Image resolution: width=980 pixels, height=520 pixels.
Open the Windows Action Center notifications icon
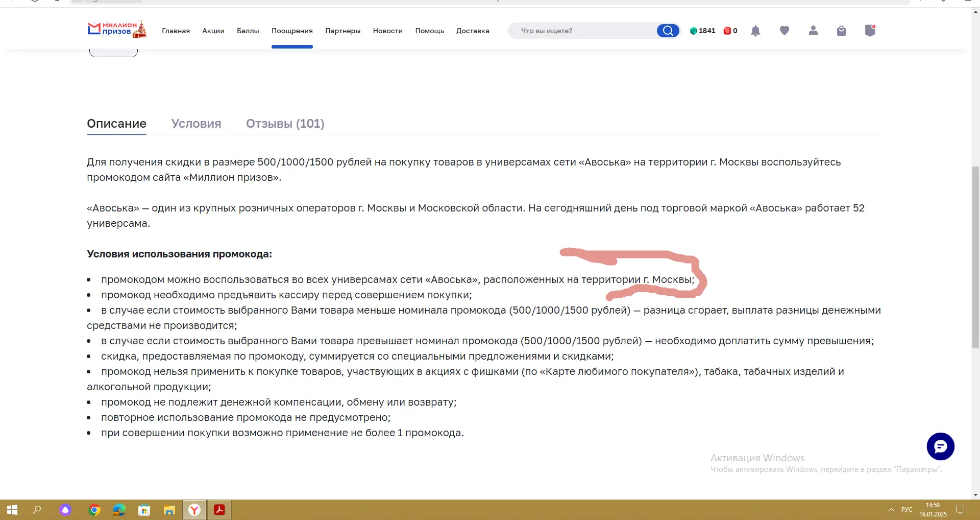click(960, 510)
